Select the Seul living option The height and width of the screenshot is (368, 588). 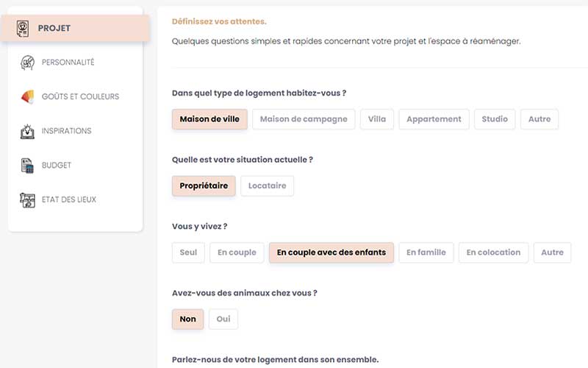(188, 252)
